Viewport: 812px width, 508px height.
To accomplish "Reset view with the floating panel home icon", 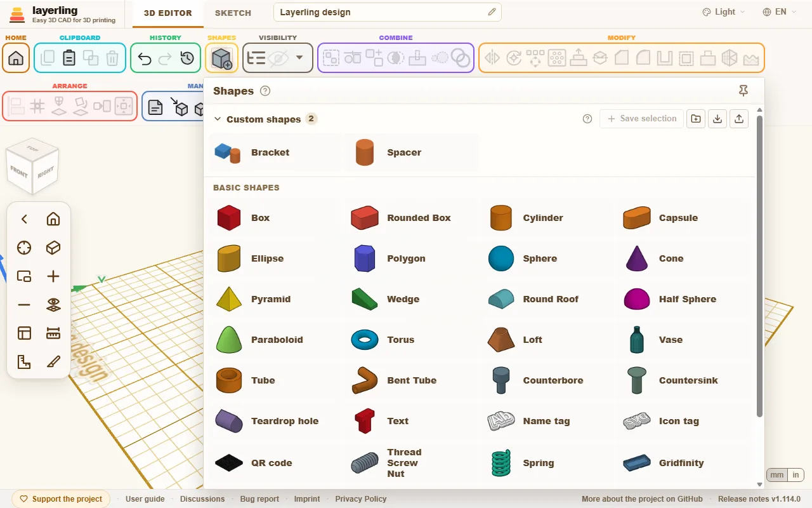I will (x=53, y=219).
